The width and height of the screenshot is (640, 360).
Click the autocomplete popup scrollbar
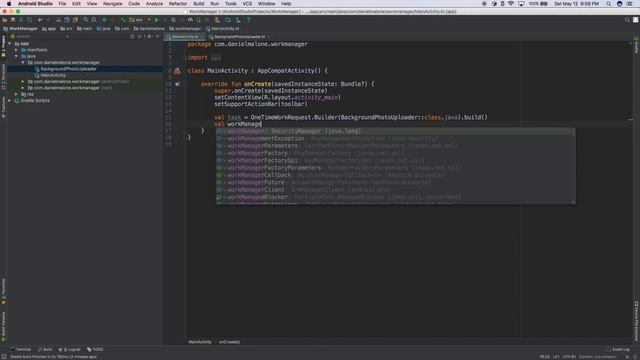tap(573, 133)
